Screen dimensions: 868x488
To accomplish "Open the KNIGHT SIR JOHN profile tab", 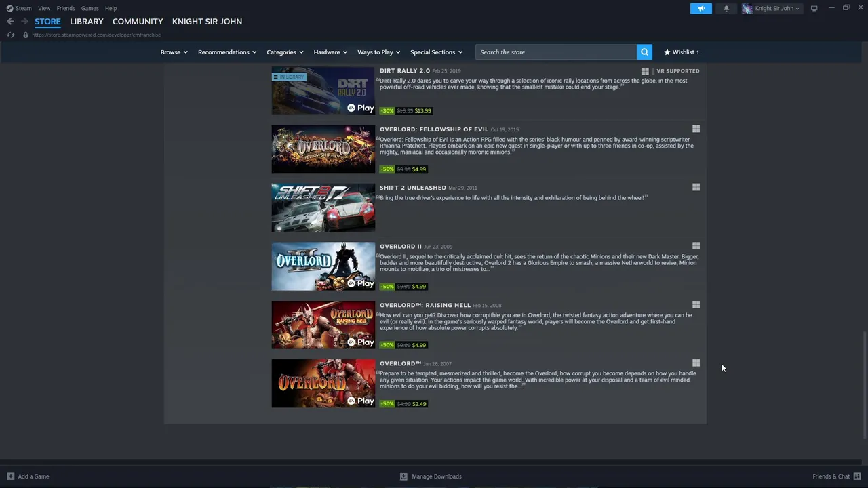I will pyautogui.click(x=207, y=22).
